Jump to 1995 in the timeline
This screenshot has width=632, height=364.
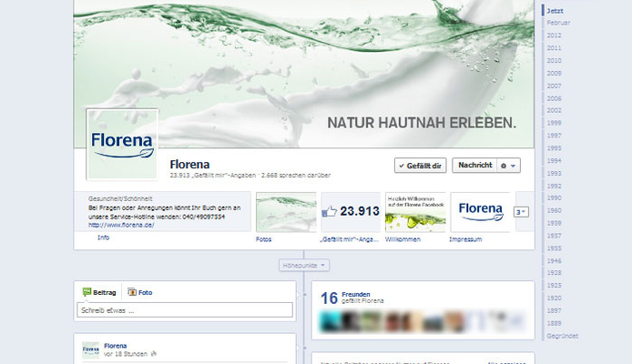pyautogui.click(x=554, y=148)
